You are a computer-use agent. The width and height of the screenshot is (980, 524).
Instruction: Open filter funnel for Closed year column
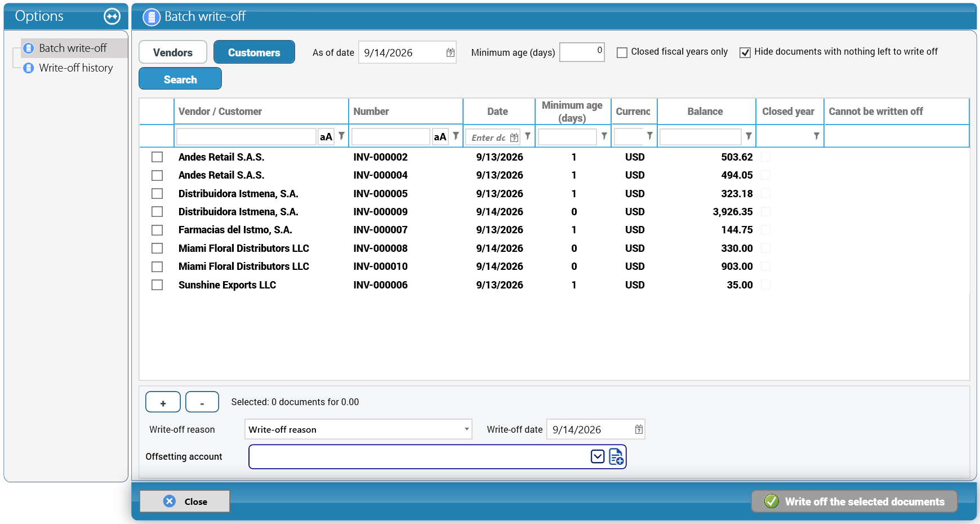(x=816, y=136)
